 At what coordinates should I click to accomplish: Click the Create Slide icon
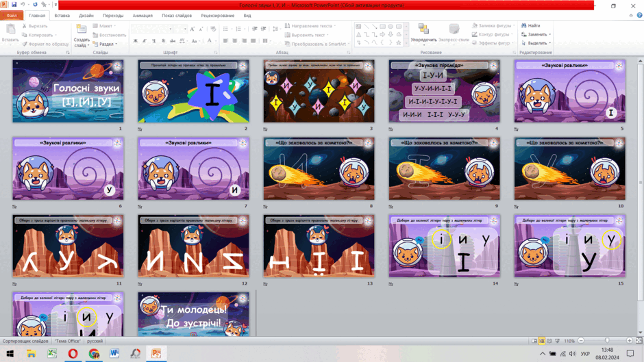[82, 29]
